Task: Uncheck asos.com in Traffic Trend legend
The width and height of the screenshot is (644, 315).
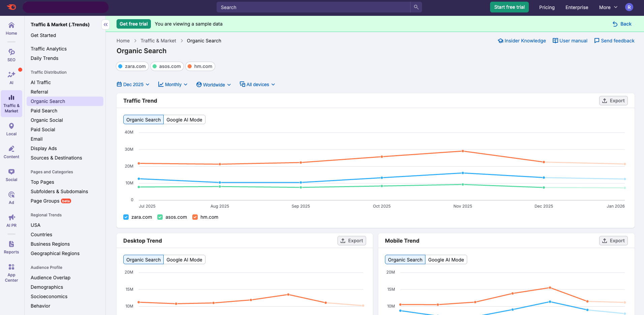Action: point(160,217)
